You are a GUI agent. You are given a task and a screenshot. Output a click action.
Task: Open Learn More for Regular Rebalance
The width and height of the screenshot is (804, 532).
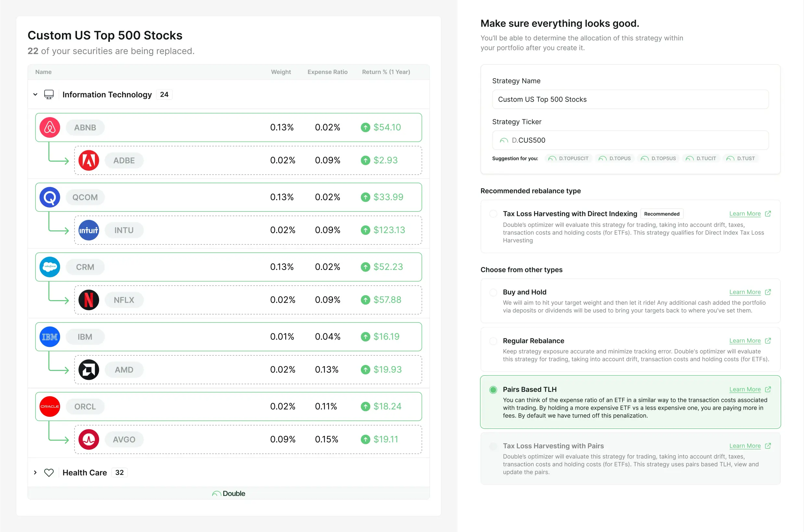tap(745, 340)
